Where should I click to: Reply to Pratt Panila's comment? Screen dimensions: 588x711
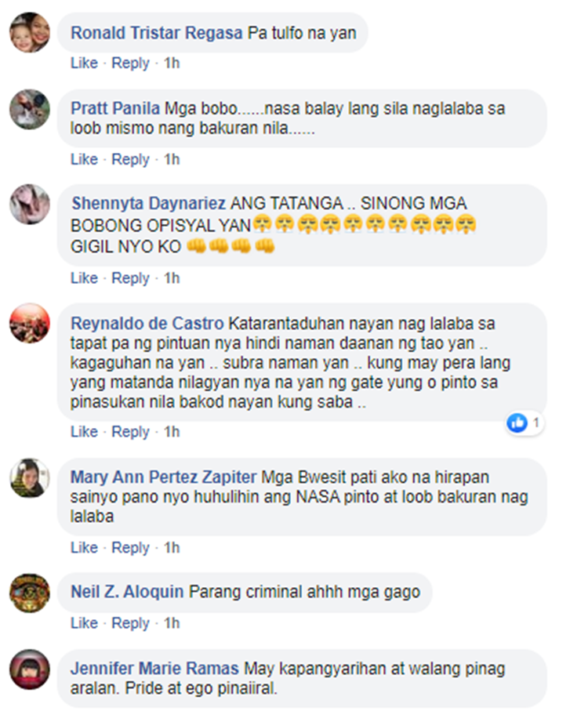pyautogui.click(x=131, y=159)
